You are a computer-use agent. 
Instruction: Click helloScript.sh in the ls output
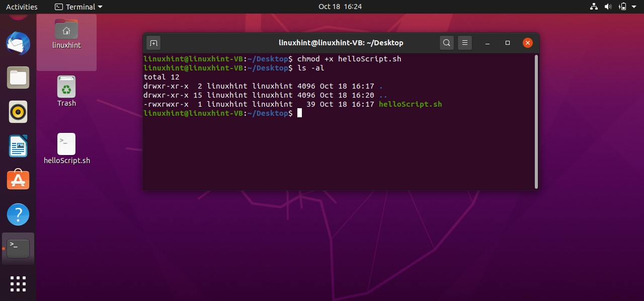point(410,104)
